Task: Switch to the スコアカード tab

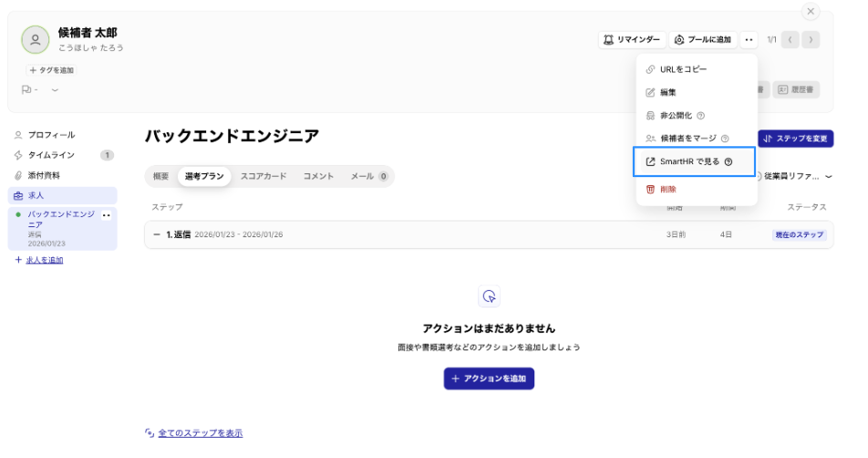Action: tap(263, 176)
